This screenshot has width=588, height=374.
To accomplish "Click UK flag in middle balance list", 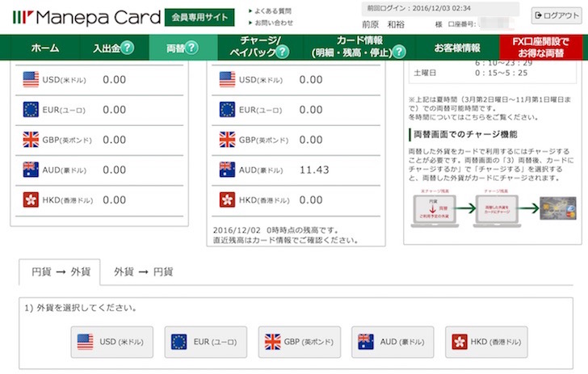I will (x=227, y=140).
